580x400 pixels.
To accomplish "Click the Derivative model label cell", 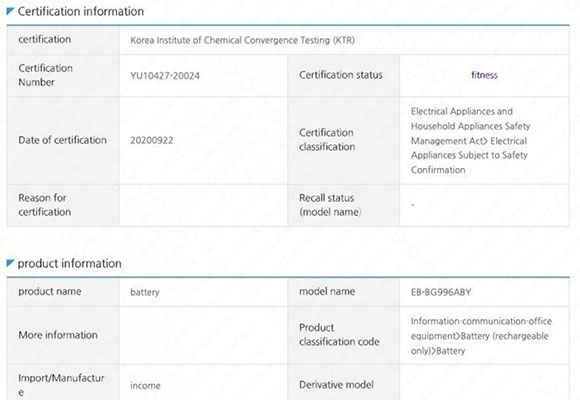I will [344, 382].
